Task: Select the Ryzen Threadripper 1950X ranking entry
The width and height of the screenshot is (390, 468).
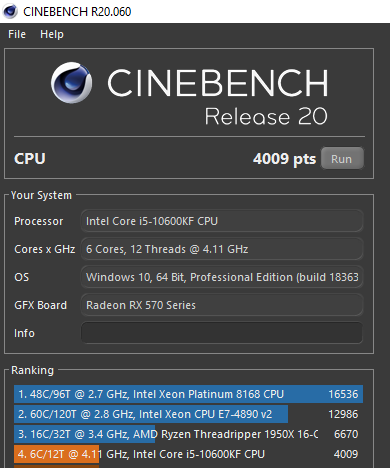Action: 188,434
